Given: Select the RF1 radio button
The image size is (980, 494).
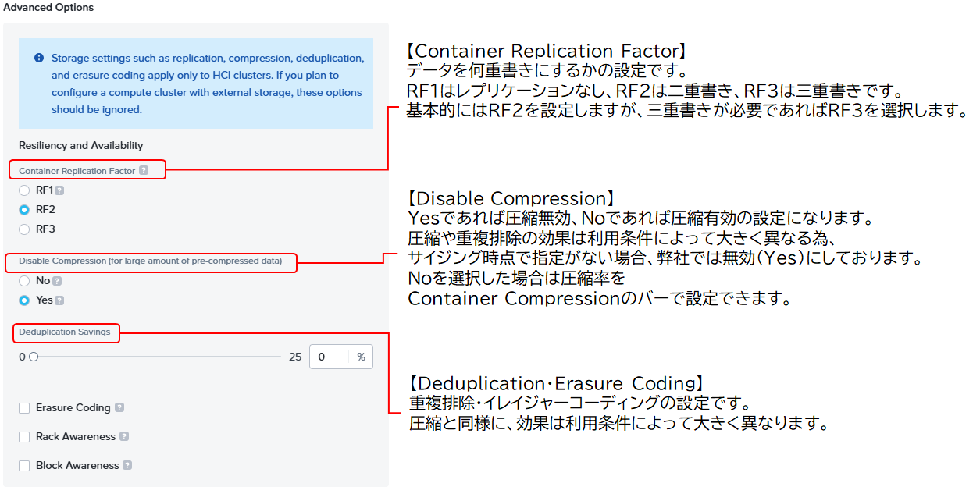Looking at the screenshot, I should click(24, 190).
